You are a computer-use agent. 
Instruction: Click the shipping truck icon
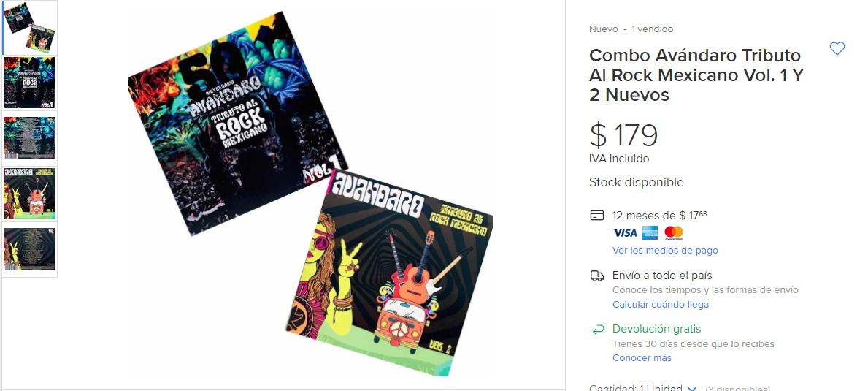coord(596,276)
